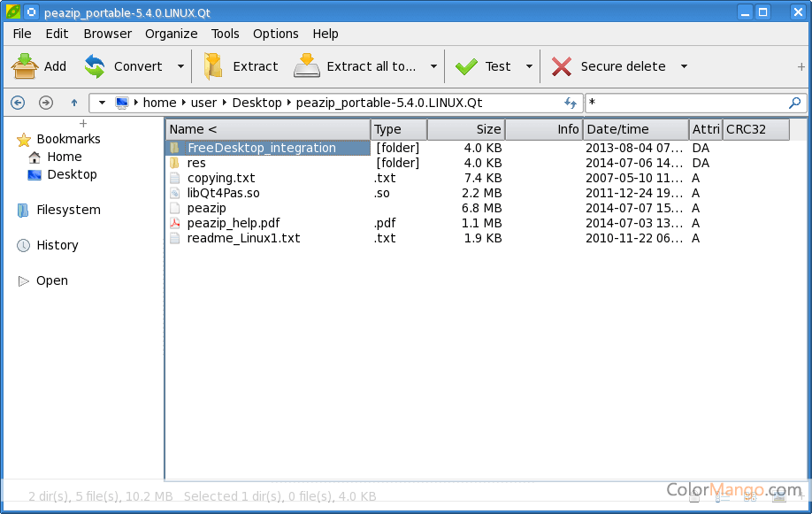Open the Options menu
812x514 pixels.
tap(275, 34)
